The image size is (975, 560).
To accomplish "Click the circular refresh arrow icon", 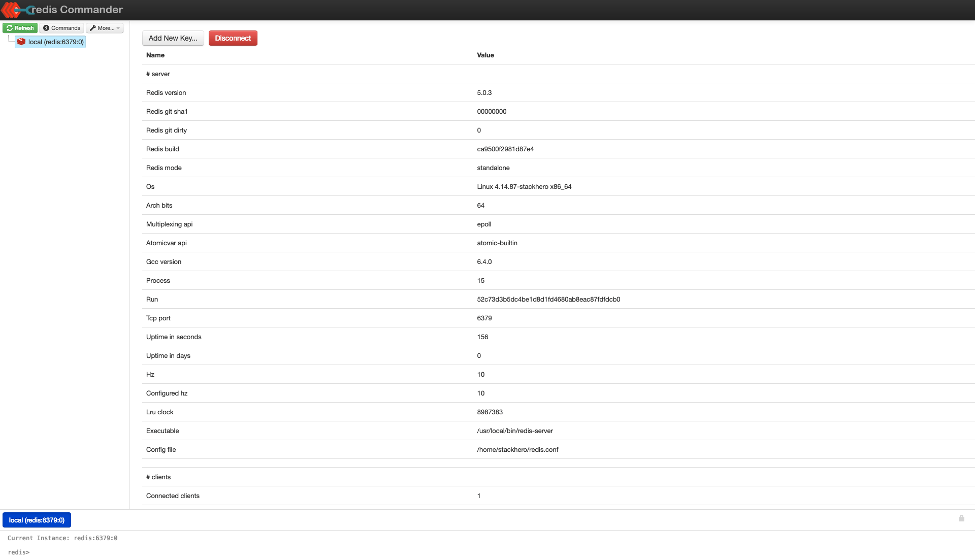I will (x=9, y=27).
